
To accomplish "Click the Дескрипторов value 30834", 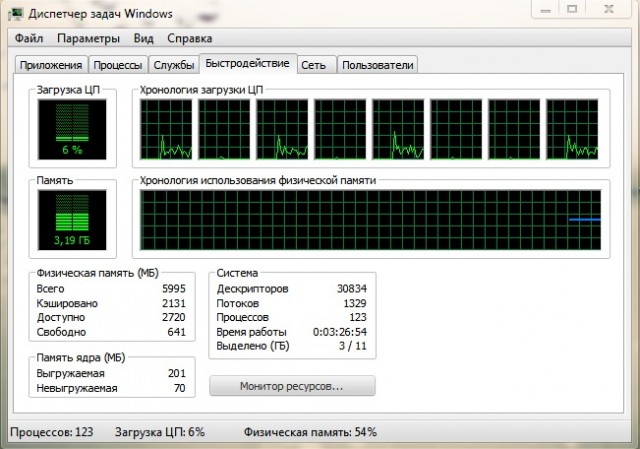I will pos(352,289).
